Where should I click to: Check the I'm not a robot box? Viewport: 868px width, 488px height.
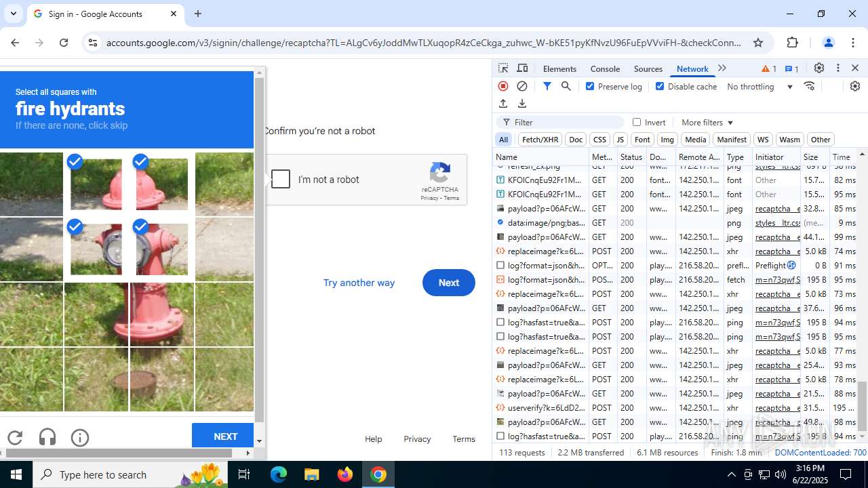point(281,179)
